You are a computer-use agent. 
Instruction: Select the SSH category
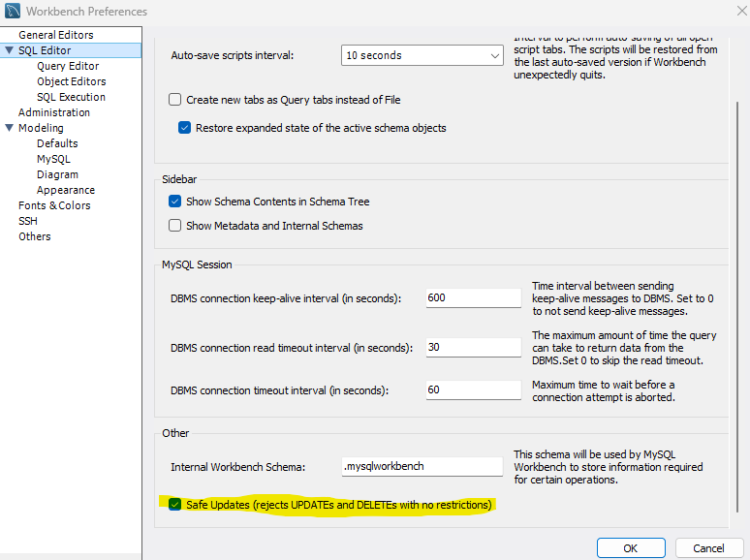pyautogui.click(x=28, y=221)
